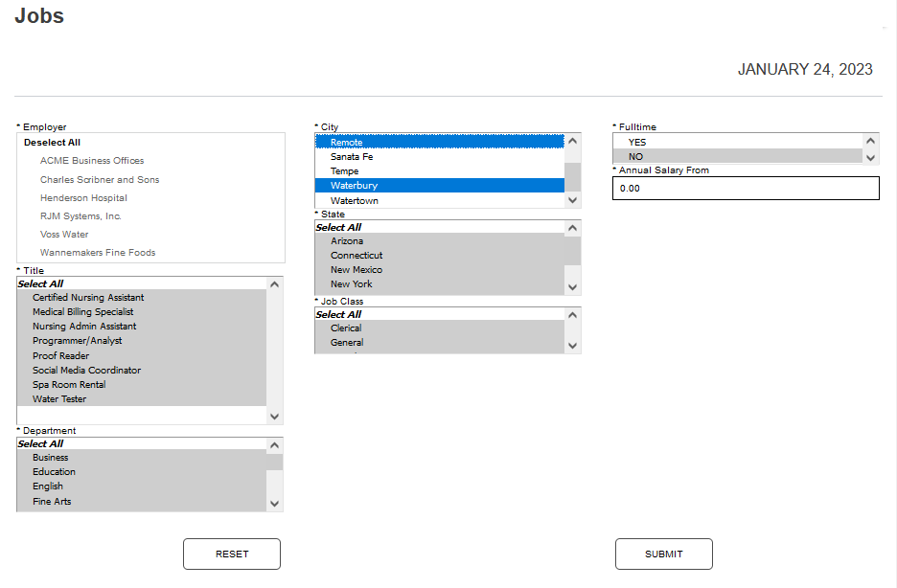Viewport: 897px width, 588px height.
Task: Click Deselect All in Employer list
Action: pos(52,143)
